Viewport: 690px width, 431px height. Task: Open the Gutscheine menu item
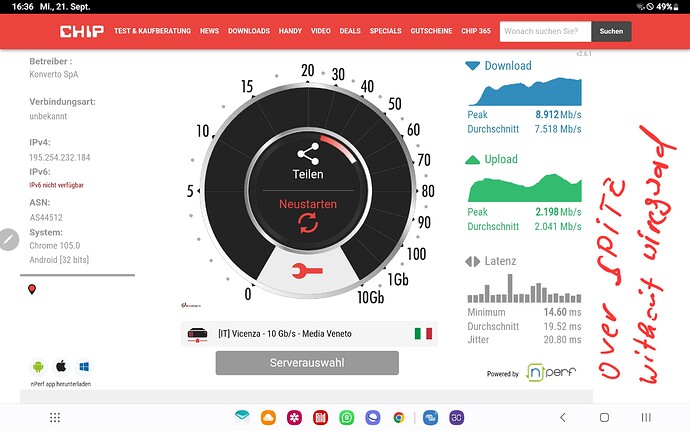(431, 31)
